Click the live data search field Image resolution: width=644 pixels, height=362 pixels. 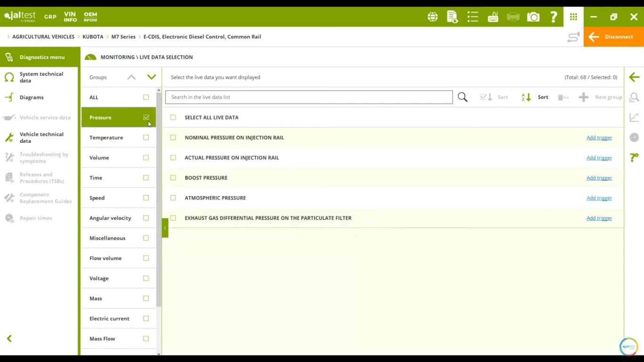coord(309,97)
